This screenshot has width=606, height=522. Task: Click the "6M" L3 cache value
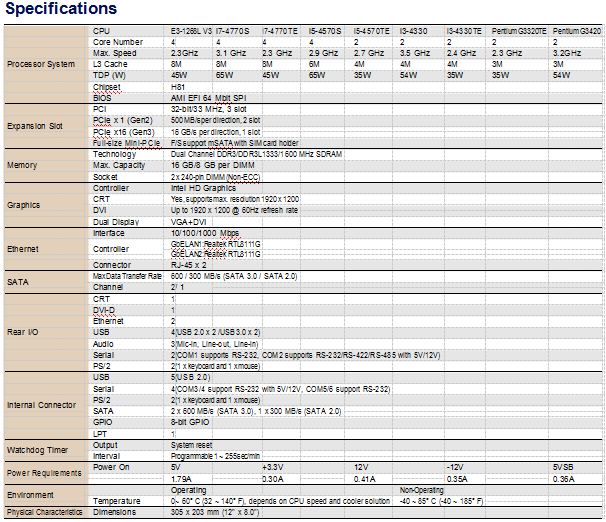[314, 64]
